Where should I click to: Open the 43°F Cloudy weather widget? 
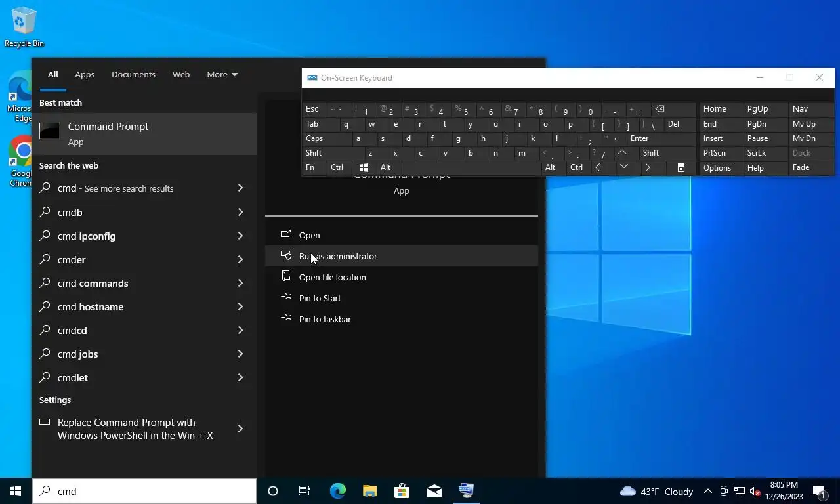coord(656,491)
